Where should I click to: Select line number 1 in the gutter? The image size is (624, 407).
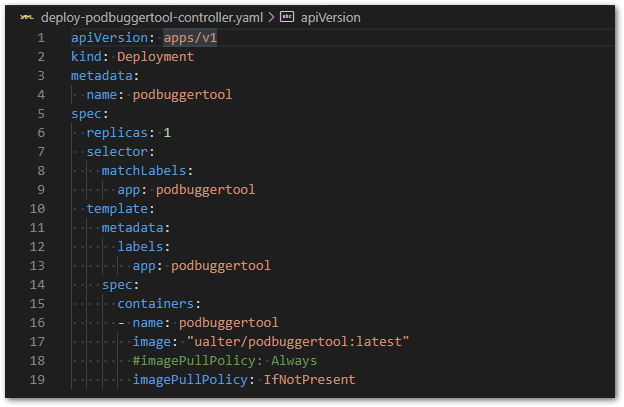[x=40, y=37]
